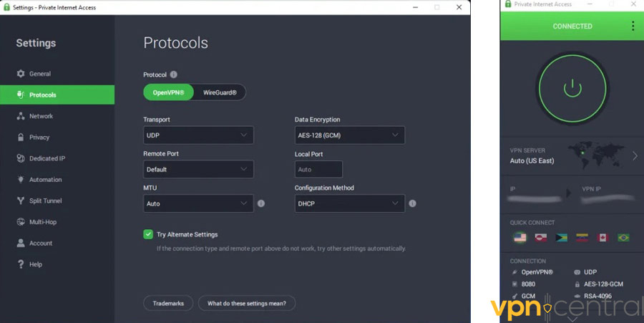Screen dimensions: 644x323
Task: Click the info icon next to MTU dropdown
Action: (261, 203)
